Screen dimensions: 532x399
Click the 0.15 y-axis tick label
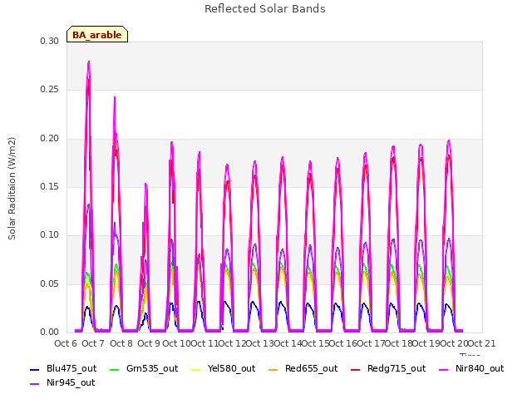point(49,186)
